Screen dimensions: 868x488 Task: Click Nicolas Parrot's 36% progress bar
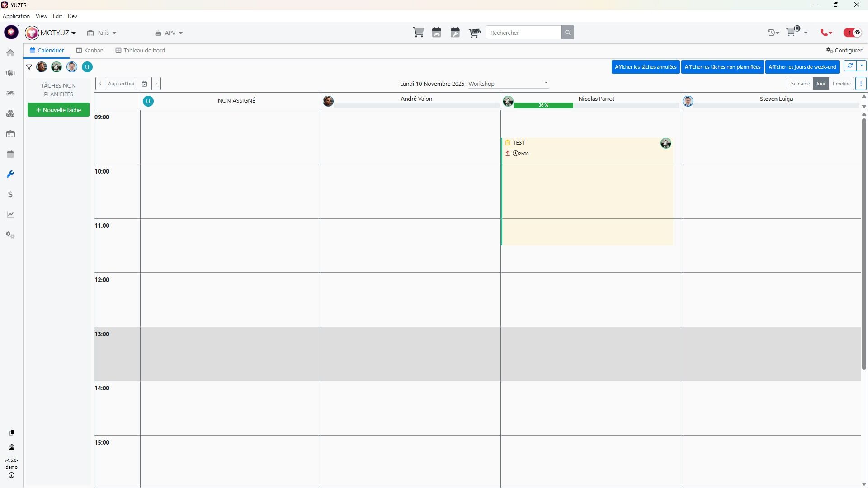(x=543, y=105)
